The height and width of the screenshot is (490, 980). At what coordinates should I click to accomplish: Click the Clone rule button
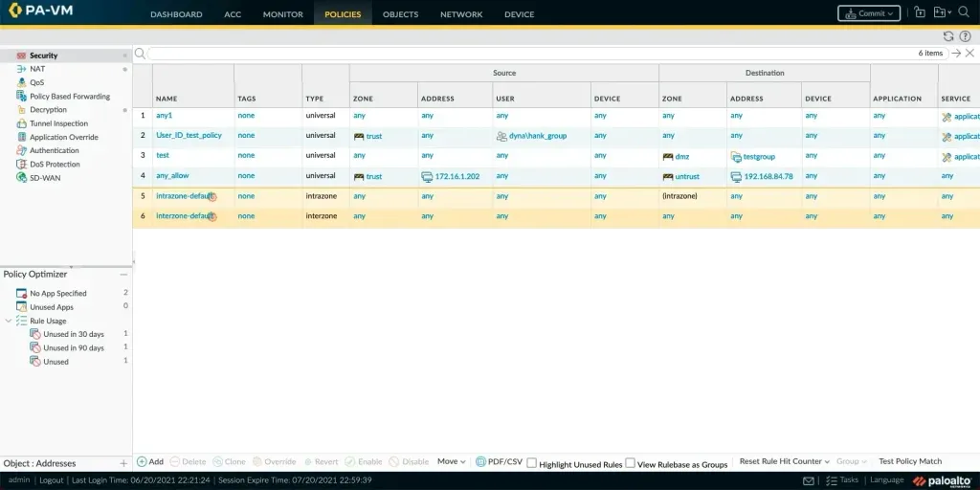coord(229,462)
